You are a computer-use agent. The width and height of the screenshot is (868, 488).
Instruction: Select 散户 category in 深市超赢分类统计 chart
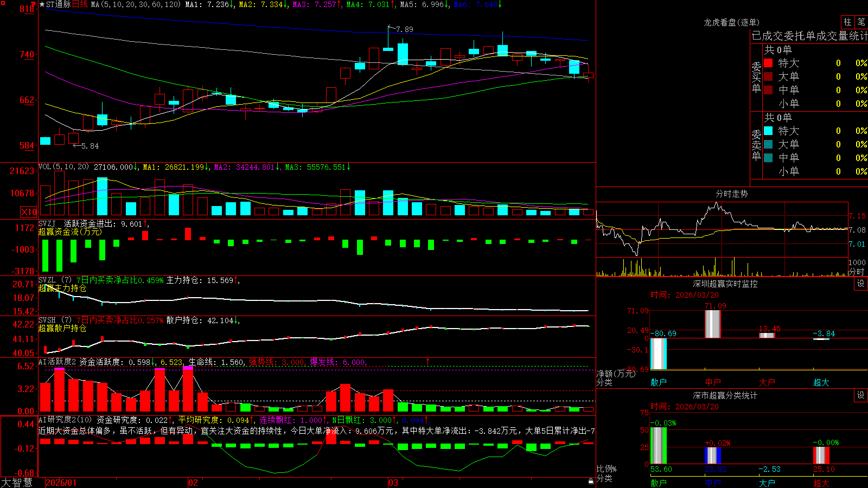[x=659, y=483]
